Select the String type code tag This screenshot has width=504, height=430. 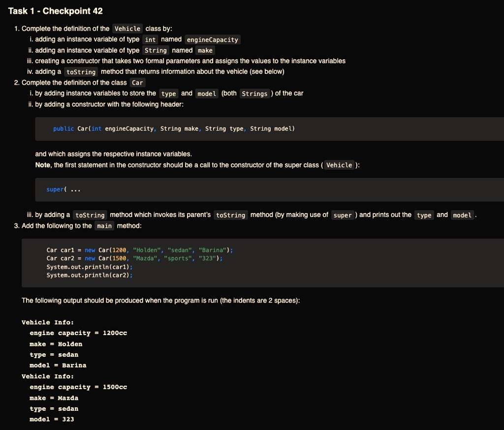(156, 51)
